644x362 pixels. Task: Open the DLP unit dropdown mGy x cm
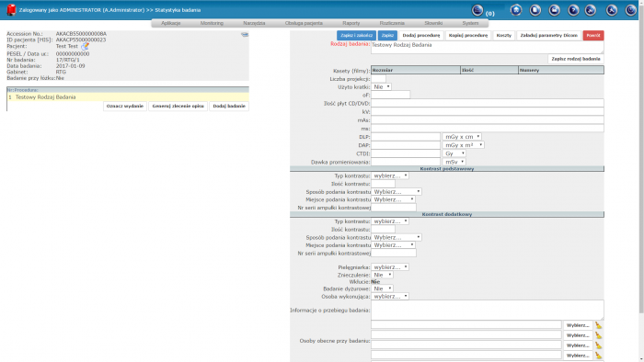[462, 137]
